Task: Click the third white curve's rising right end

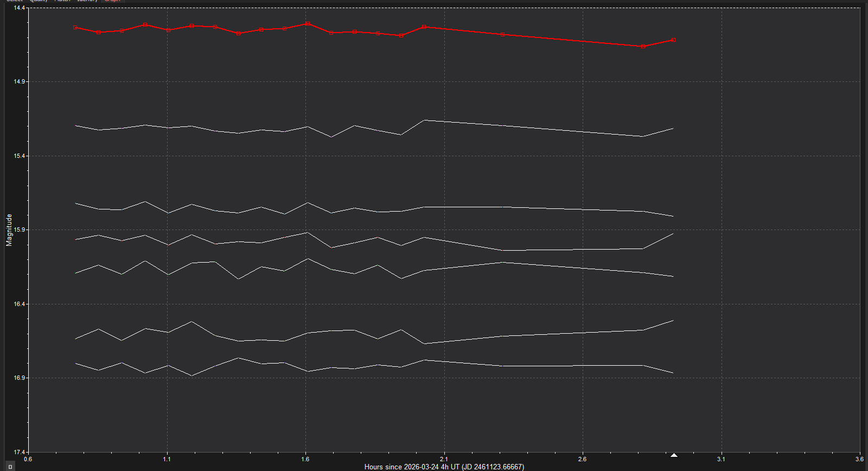Action: point(673,233)
